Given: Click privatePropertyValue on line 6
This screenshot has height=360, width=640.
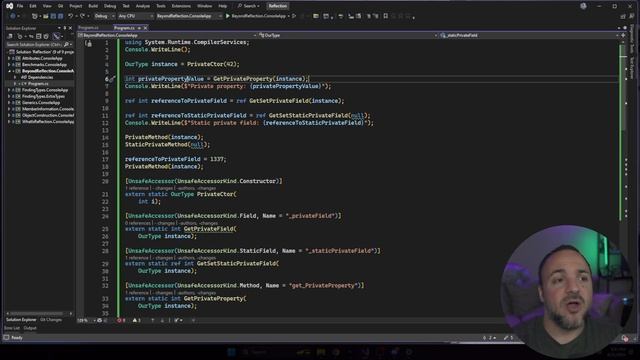Looking at the screenshot, I should click(x=171, y=79).
